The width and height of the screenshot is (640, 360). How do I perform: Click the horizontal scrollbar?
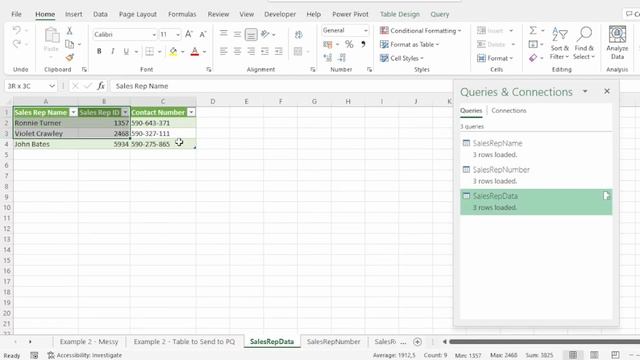[544, 342]
